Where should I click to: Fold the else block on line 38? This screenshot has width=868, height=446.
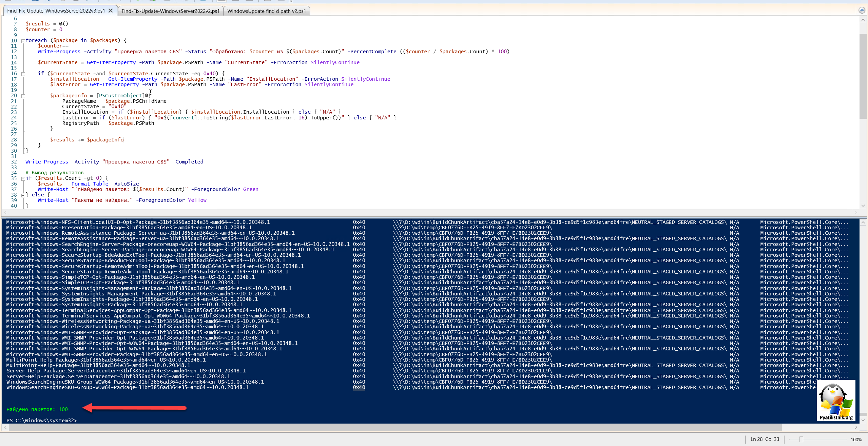pyautogui.click(x=23, y=195)
